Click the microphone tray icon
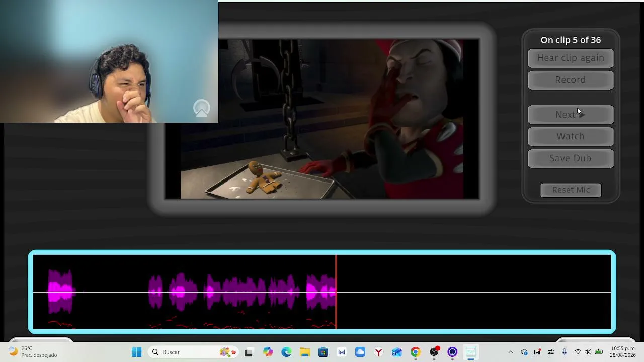 coord(565,352)
